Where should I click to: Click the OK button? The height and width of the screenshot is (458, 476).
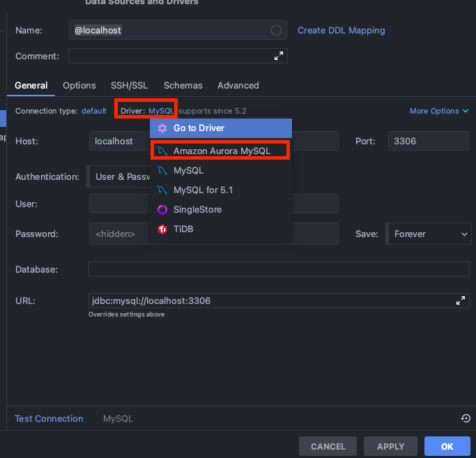tap(447, 446)
